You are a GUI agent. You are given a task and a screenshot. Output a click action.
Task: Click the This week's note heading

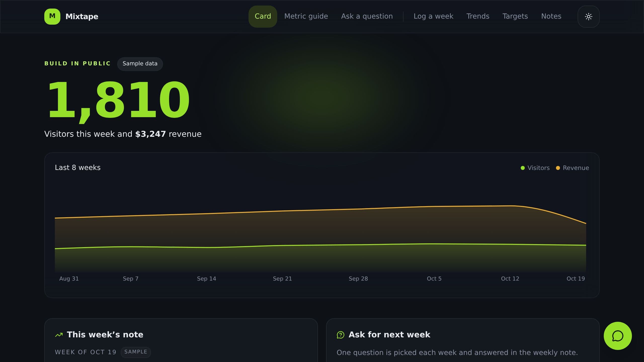105,335
